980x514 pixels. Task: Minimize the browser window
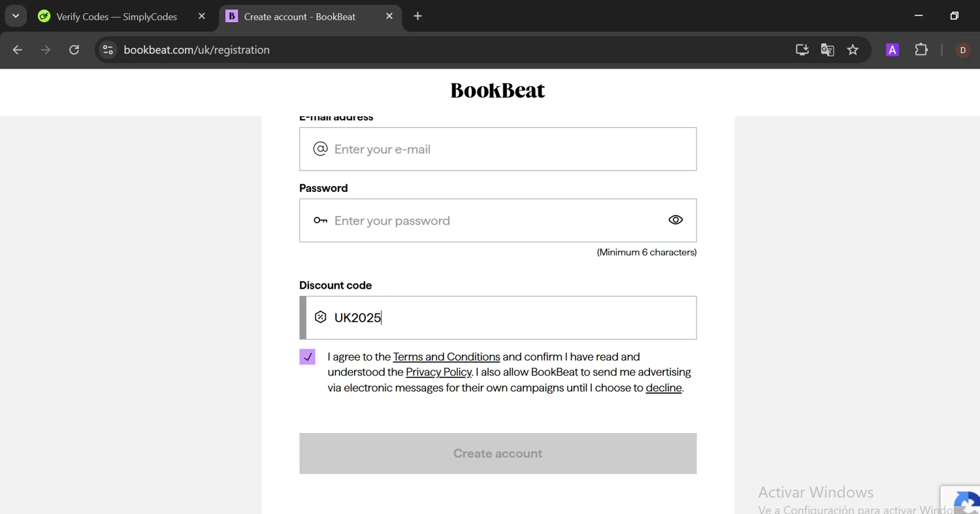919,16
